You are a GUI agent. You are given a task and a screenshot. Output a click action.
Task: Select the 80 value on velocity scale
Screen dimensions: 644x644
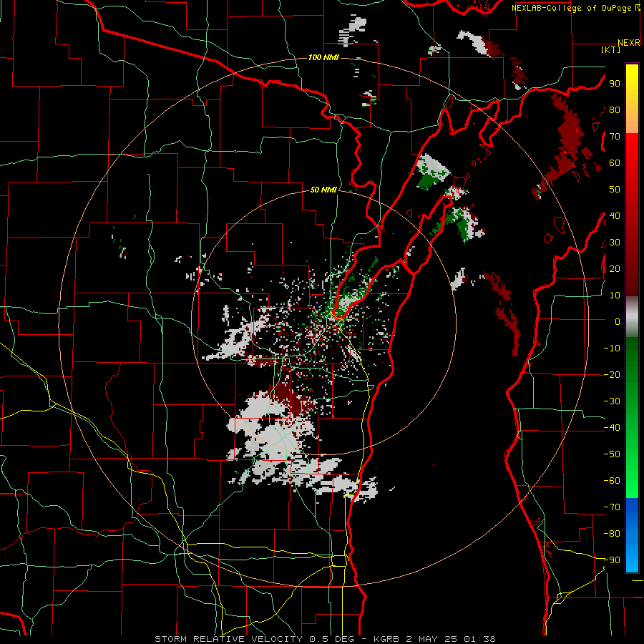pyautogui.click(x=615, y=110)
